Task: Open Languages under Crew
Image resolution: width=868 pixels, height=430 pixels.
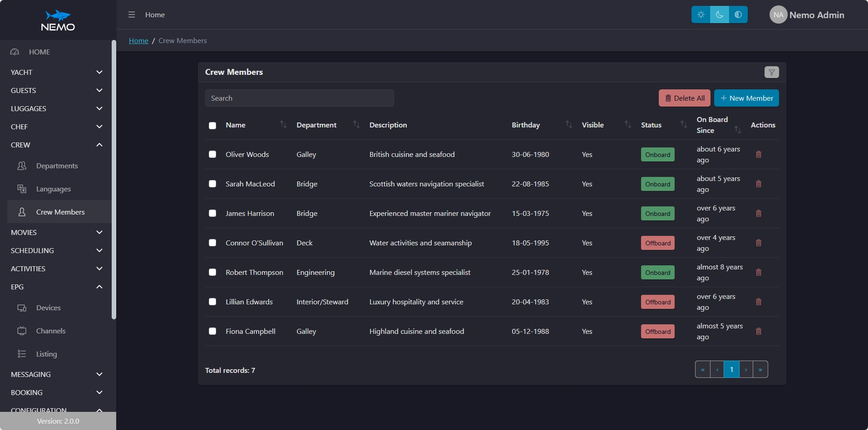Action: 59,189
